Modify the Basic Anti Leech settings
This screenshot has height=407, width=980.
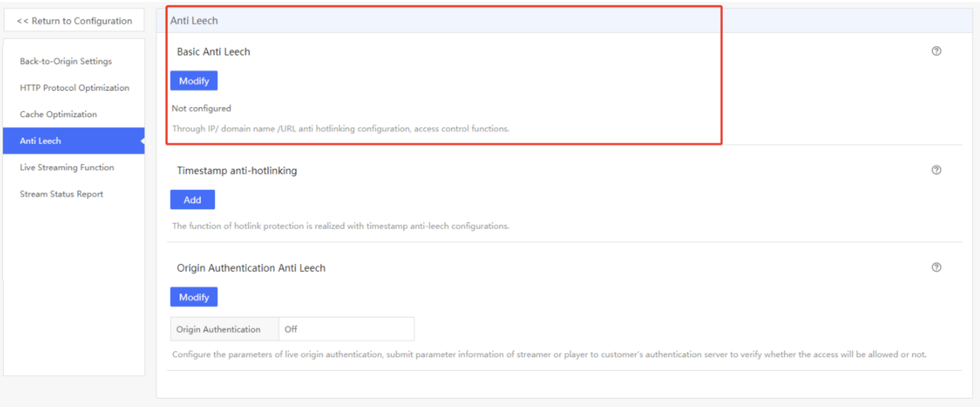pos(194,81)
